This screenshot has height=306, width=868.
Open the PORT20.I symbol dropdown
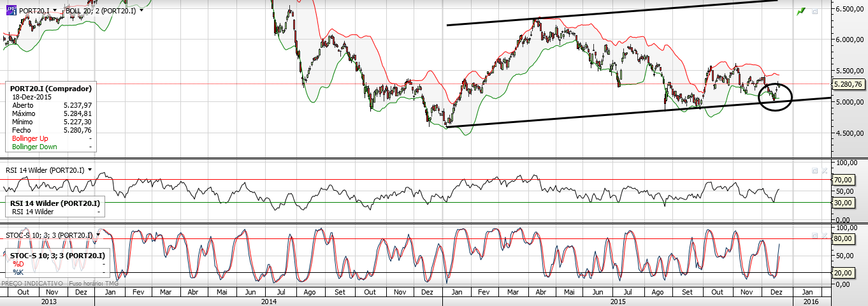55,11
